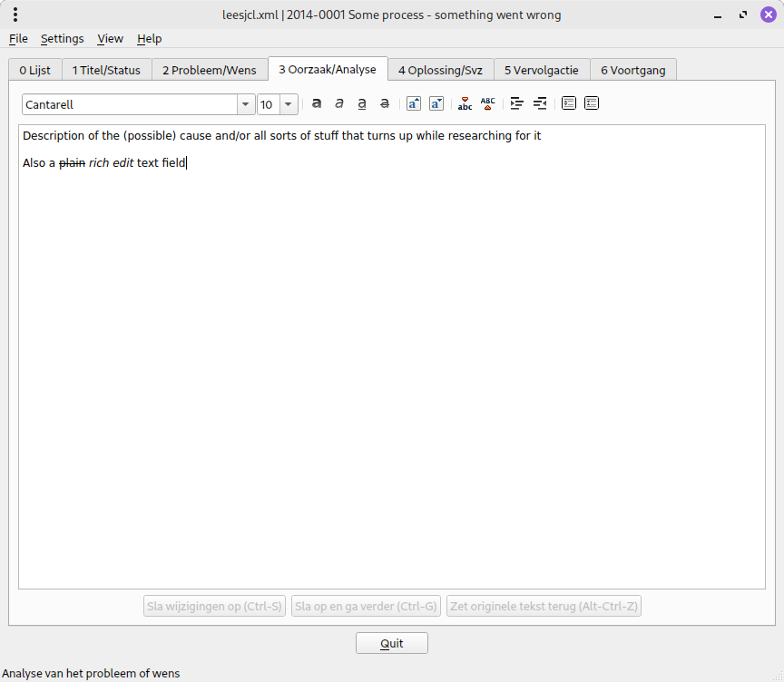Click the first paragraph spacing icon
The width and height of the screenshot is (784, 682).
pos(569,104)
